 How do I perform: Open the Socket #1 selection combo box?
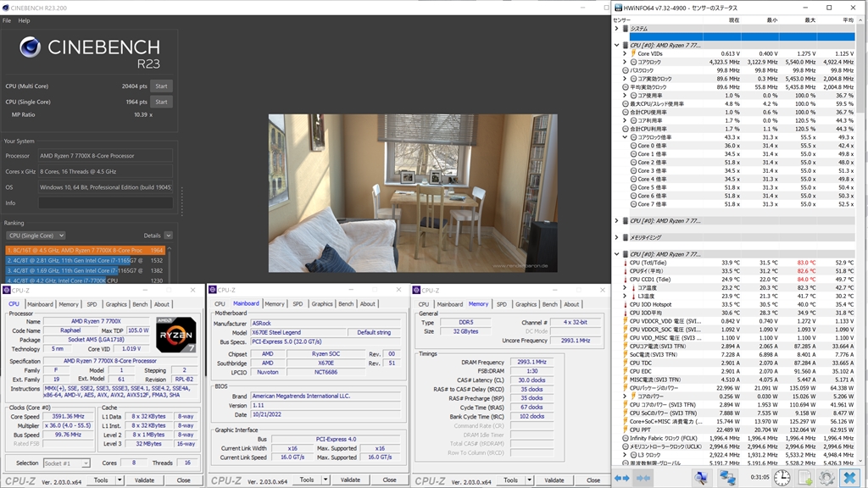pos(66,463)
